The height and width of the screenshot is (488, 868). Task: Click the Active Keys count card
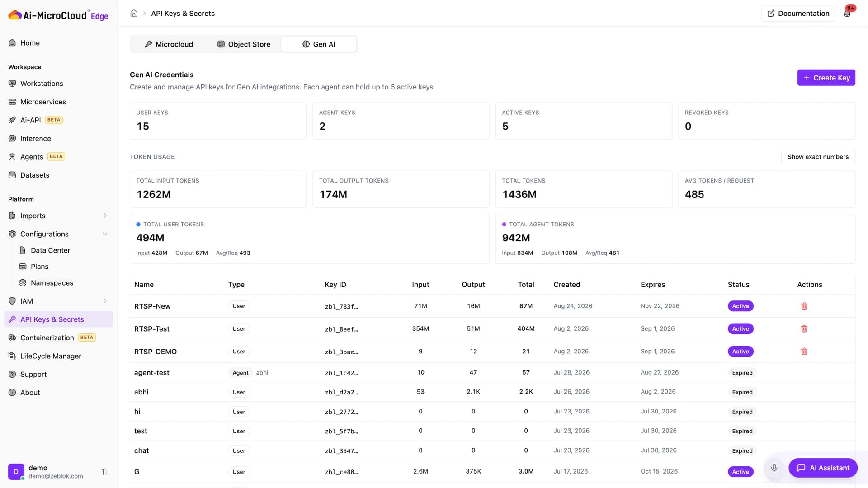point(584,121)
